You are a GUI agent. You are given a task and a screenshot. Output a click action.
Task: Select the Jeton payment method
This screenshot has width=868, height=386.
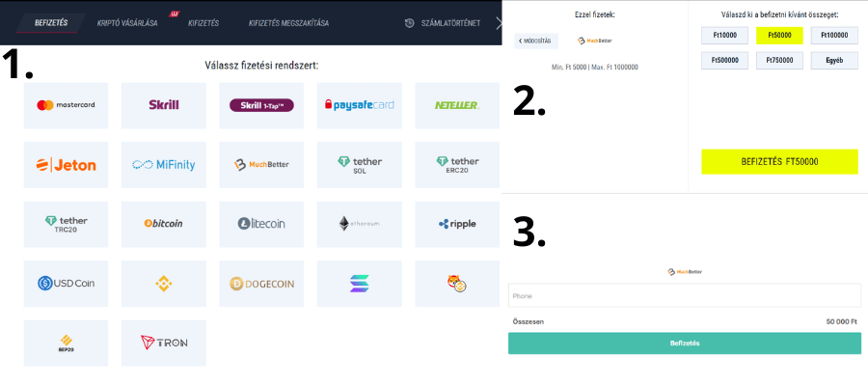pos(68,165)
